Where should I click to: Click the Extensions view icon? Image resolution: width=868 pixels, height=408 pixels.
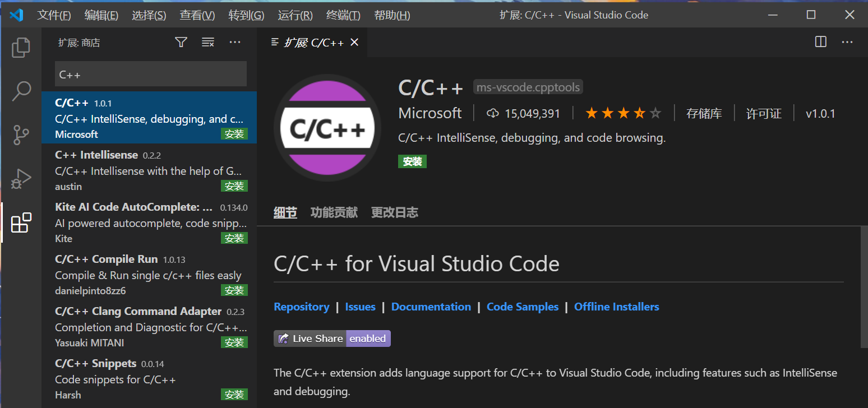tap(21, 223)
